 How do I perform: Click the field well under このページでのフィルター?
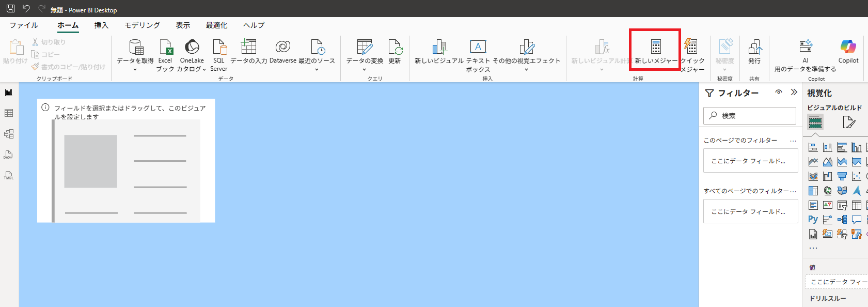(x=751, y=161)
